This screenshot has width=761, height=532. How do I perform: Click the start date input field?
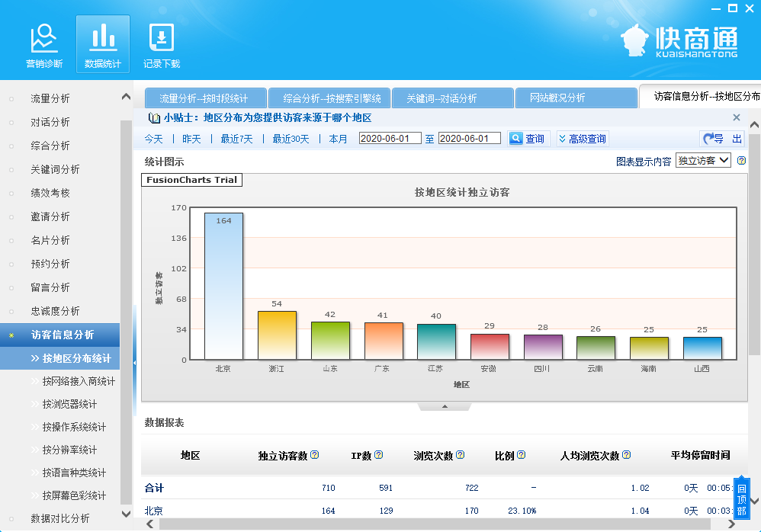coord(390,139)
